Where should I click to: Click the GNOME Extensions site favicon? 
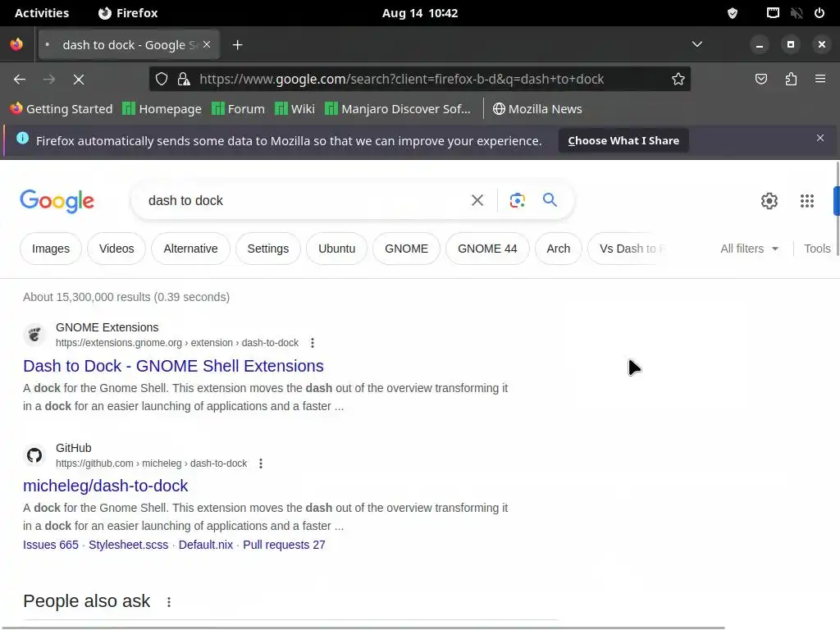pyautogui.click(x=34, y=335)
